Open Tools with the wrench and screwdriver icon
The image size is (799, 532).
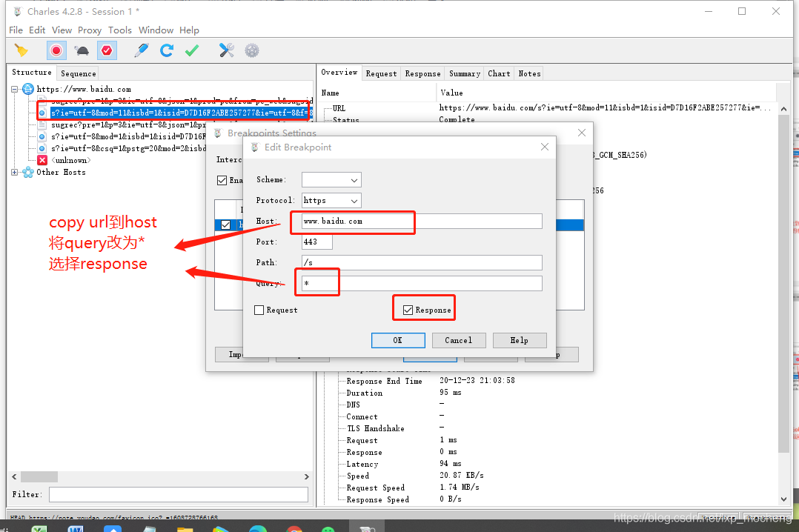pyautogui.click(x=226, y=50)
